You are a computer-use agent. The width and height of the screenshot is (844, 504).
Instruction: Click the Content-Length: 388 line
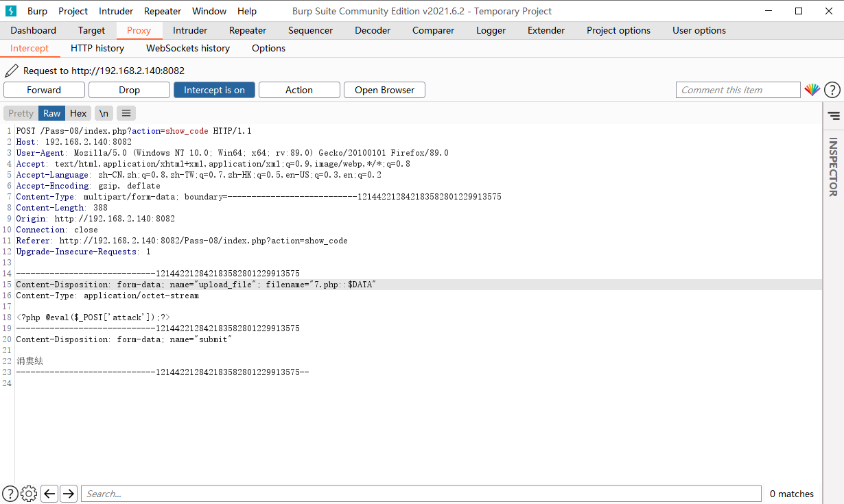62,208
